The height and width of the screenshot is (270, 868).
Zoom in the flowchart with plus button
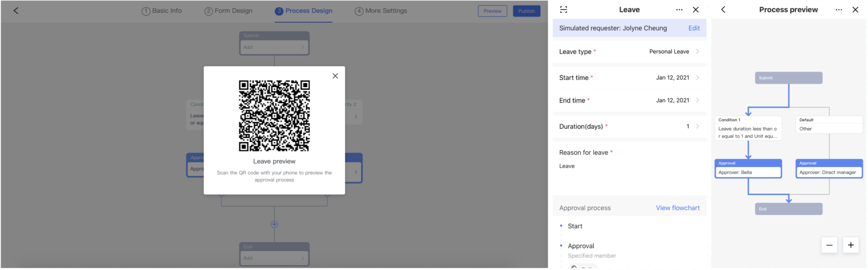point(850,245)
